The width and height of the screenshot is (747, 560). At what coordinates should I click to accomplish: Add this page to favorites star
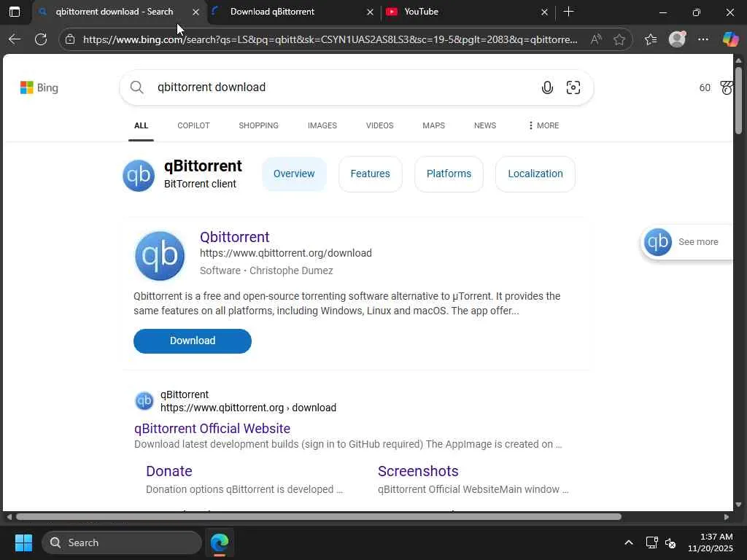tap(619, 39)
